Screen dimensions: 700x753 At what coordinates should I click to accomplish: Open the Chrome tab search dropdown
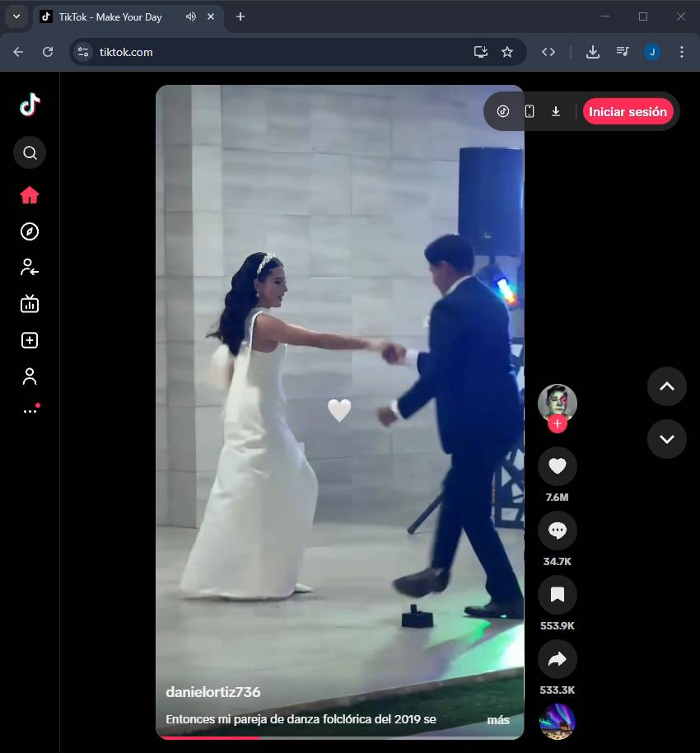pyautogui.click(x=16, y=16)
